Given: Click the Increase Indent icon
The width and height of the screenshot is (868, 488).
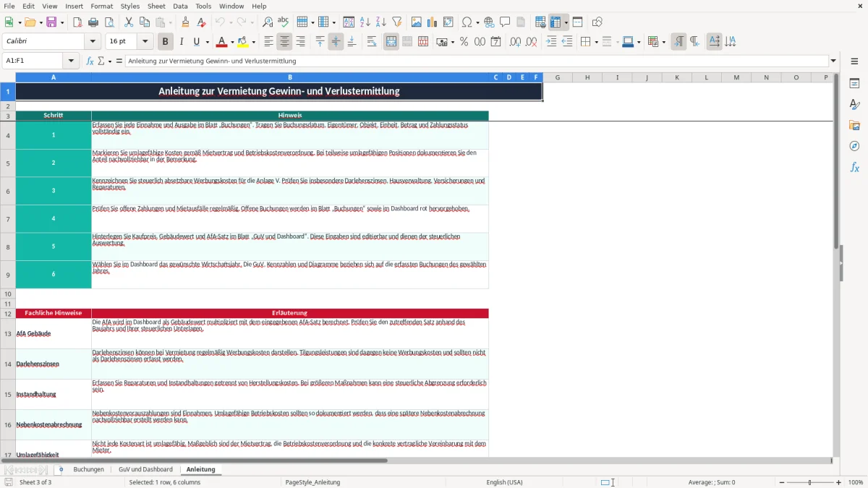Looking at the screenshot, I should (x=552, y=42).
